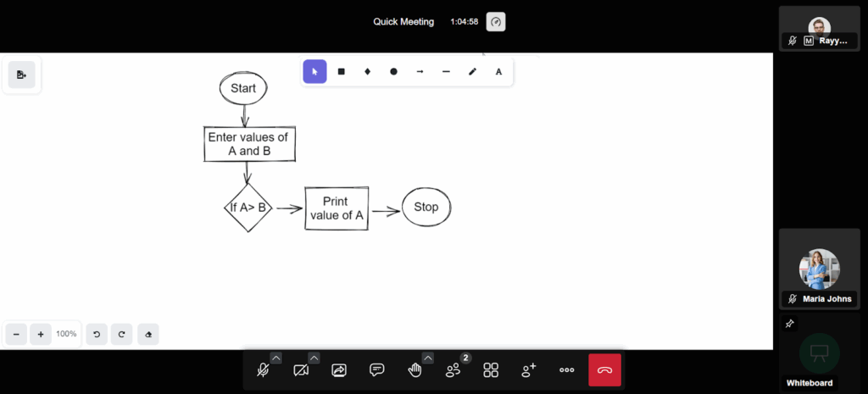Pick the arrow drawing tool
The image size is (868, 394).
tap(420, 72)
